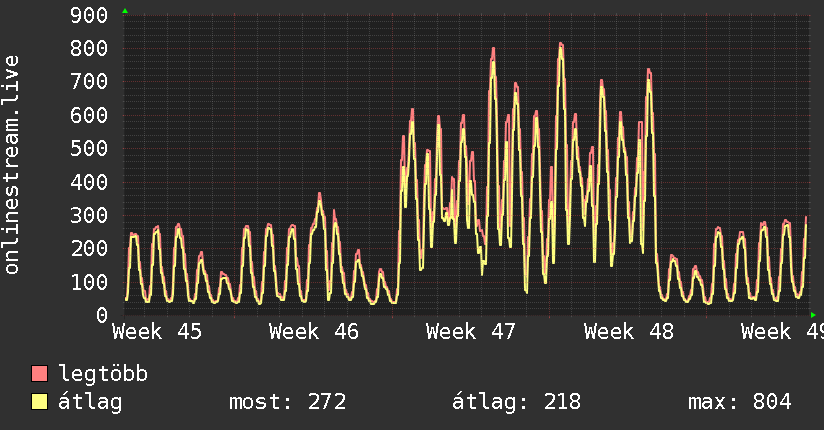Click the Week 45 axis label

[x=157, y=332]
